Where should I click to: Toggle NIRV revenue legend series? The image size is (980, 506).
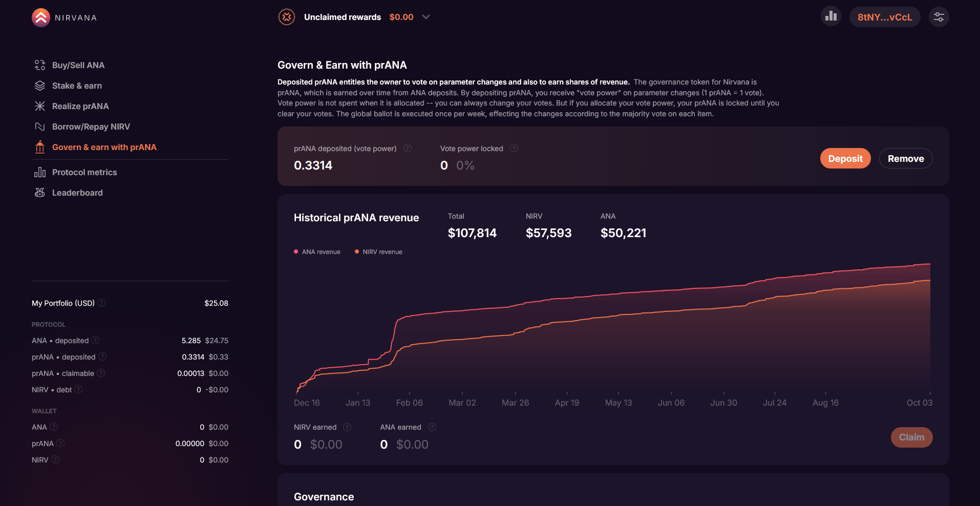point(378,251)
